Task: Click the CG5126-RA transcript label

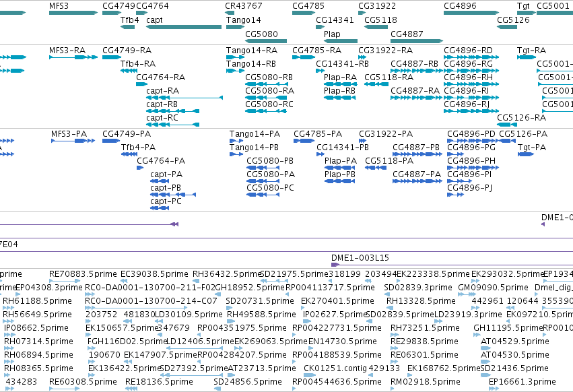Action: [x=521, y=118]
